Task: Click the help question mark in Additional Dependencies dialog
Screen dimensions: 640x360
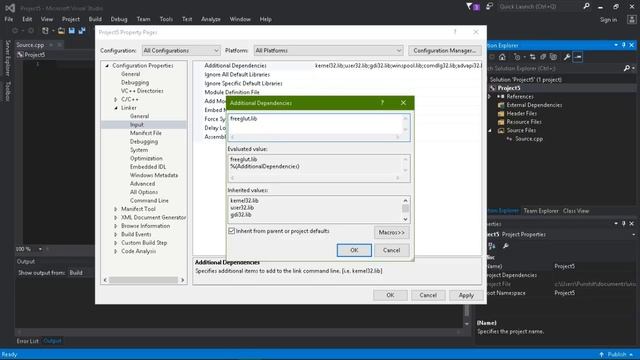Action: click(x=382, y=103)
